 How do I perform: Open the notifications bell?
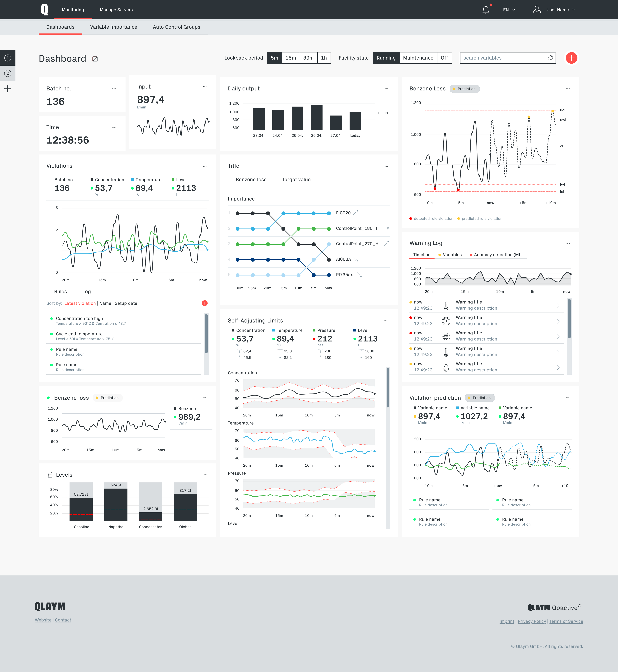pyautogui.click(x=486, y=10)
